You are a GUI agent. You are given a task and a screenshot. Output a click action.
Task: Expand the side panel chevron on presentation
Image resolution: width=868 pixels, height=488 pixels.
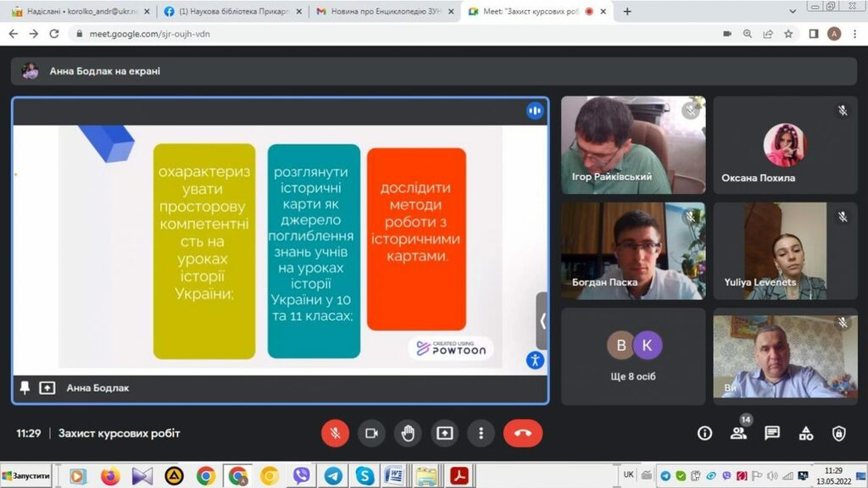pos(542,320)
